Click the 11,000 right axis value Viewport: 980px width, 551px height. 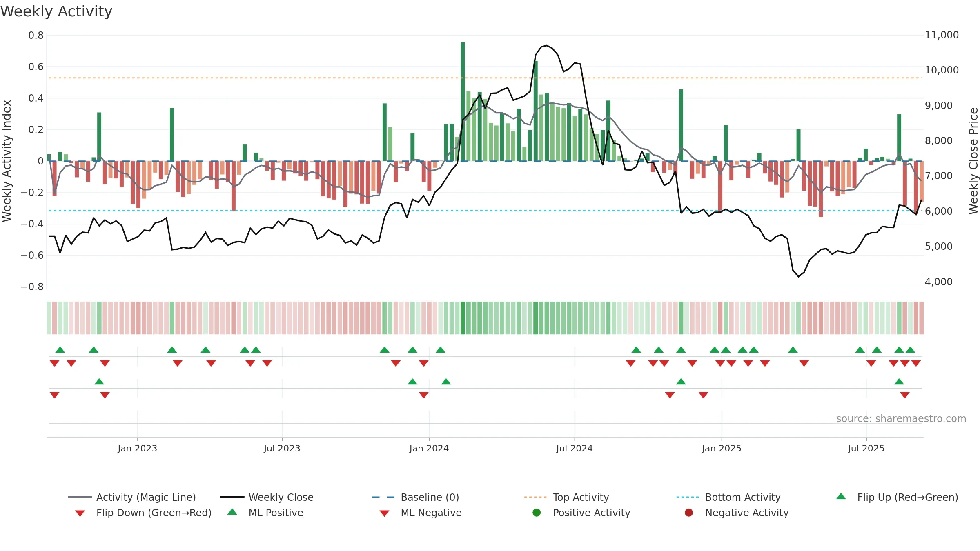[x=942, y=35]
